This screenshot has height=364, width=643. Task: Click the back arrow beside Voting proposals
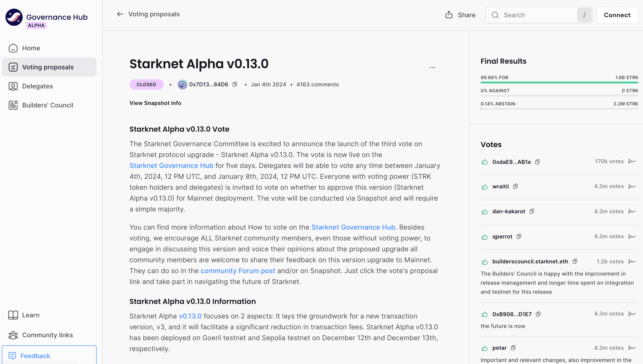coord(120,14)
